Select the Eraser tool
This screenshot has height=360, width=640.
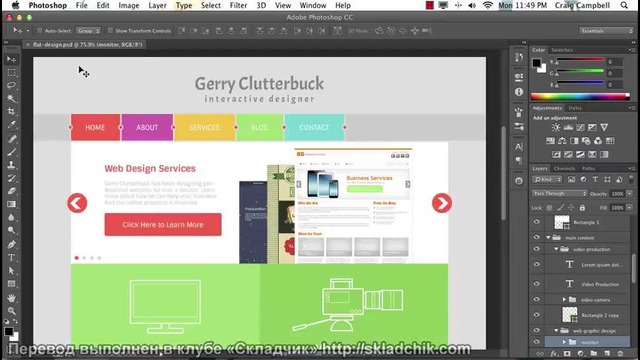pos(11,191)
